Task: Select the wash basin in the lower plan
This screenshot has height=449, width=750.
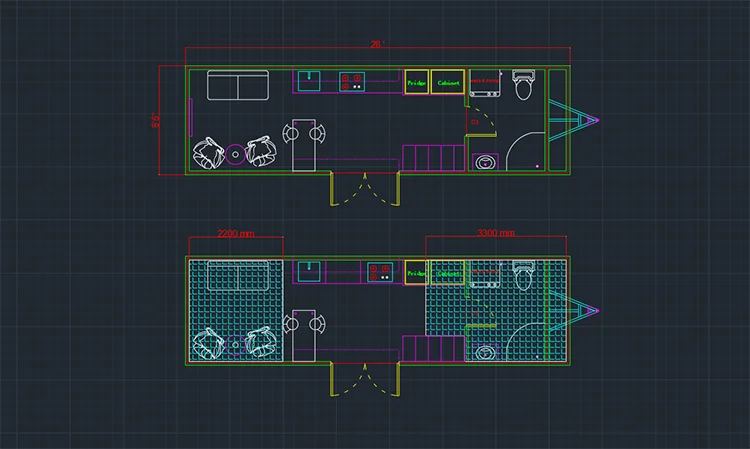Action: [x=485, y=353]
